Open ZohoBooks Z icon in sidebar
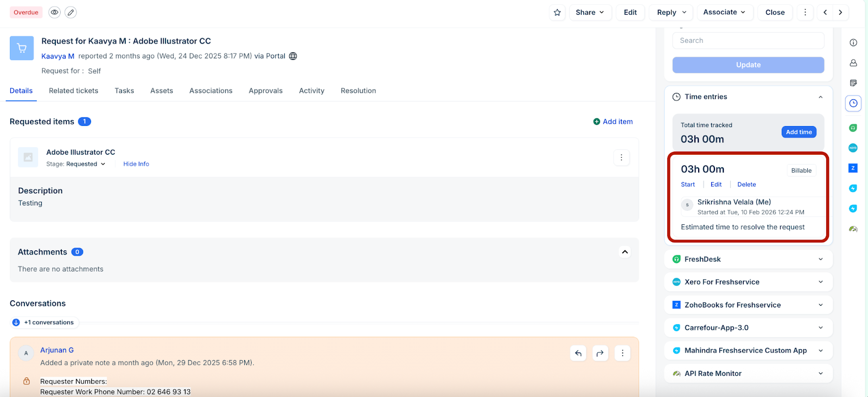The height and width of the screenshot is (397, 868). coord(853,168)
